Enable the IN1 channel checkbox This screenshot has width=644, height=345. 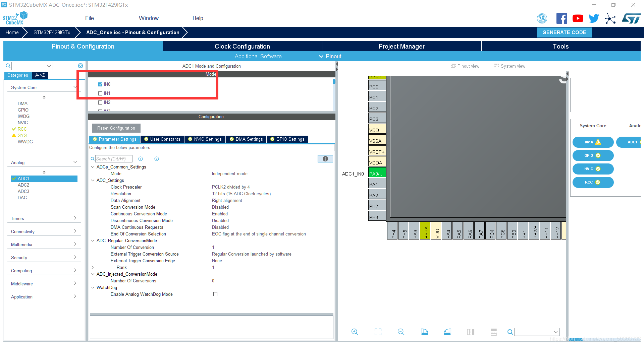(x=100, y=93)
